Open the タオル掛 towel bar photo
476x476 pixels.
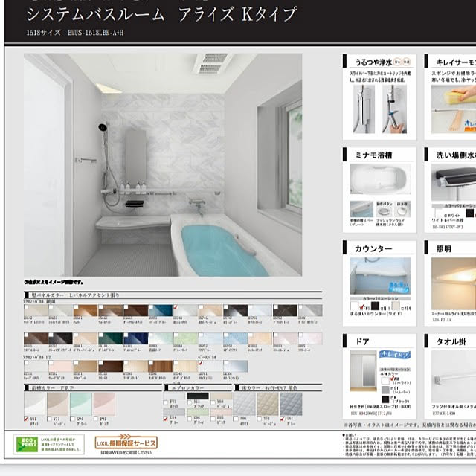coord(454,376)
